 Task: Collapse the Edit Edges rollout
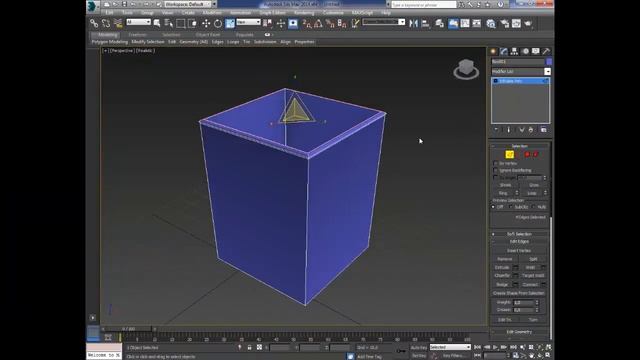[519, 242]
